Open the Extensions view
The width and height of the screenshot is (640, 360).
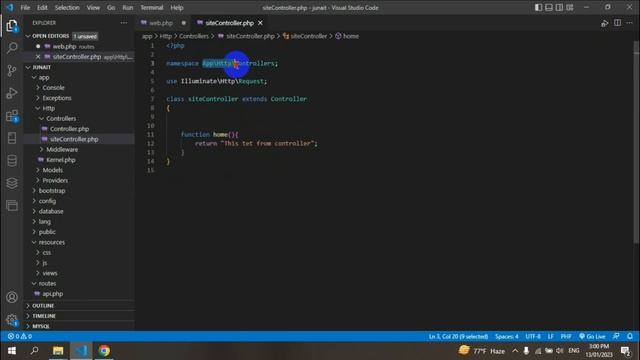(12, 116)
